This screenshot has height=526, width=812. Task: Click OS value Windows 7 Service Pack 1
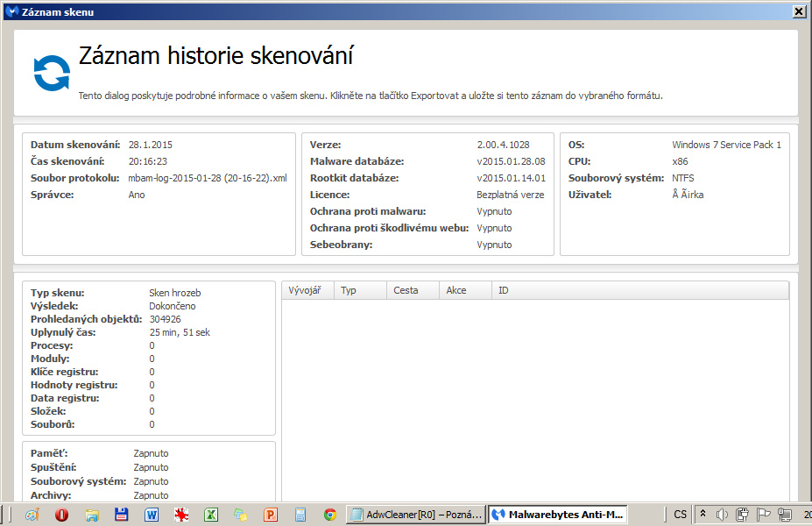coord(726,146)
